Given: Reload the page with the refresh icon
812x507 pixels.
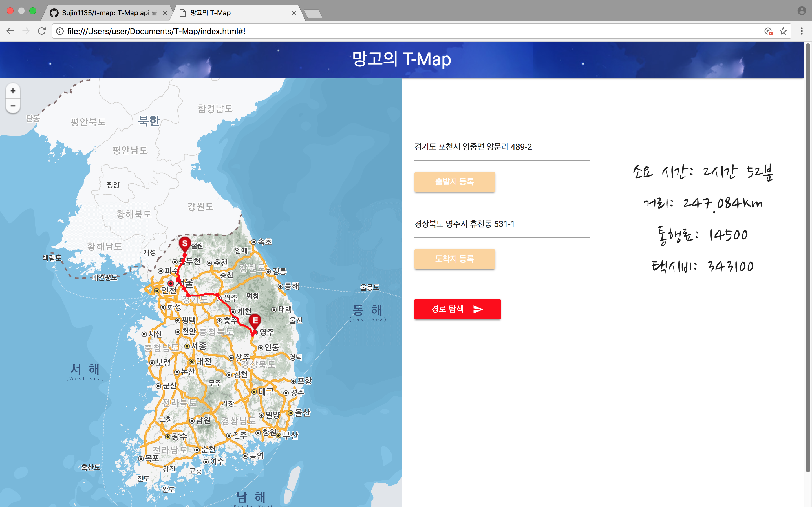Looking at the screenshot, I should tap(42, 31).
